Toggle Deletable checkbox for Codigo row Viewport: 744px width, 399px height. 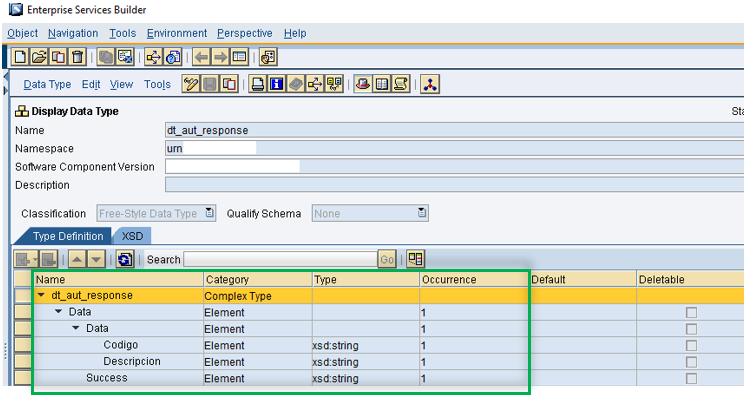click(x=691, y=345)
